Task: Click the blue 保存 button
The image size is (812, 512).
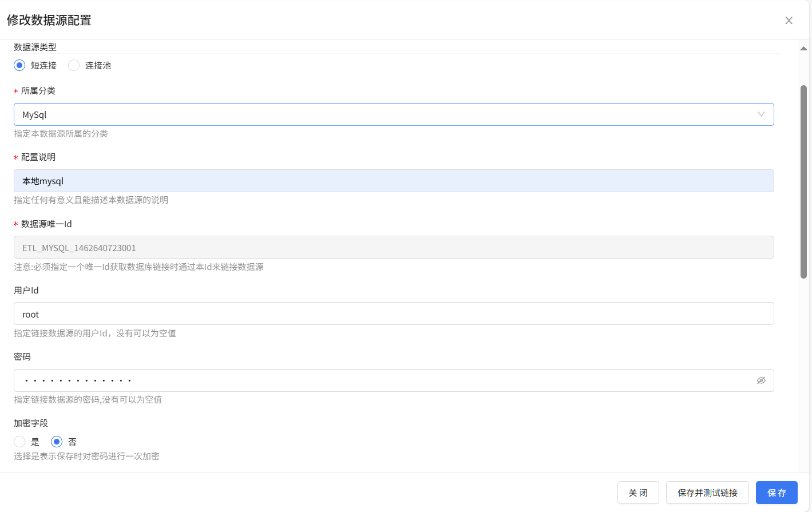Action: (x=777, y=493)
